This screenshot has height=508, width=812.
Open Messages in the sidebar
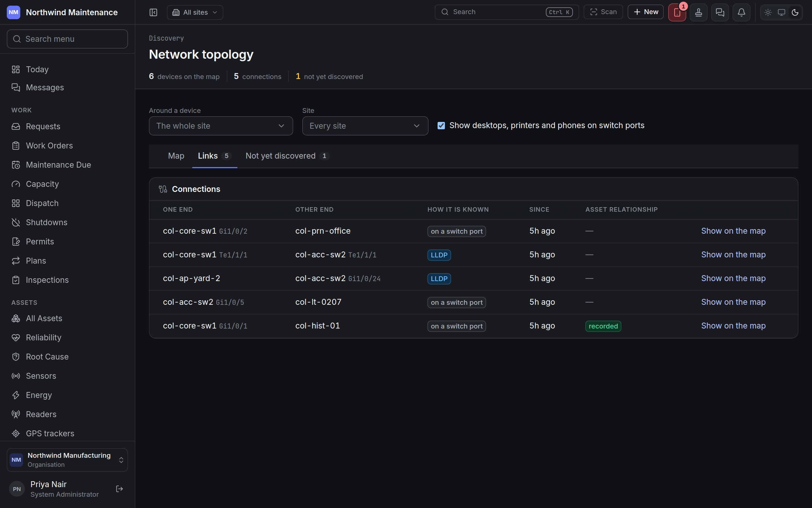tap(67, 87)
